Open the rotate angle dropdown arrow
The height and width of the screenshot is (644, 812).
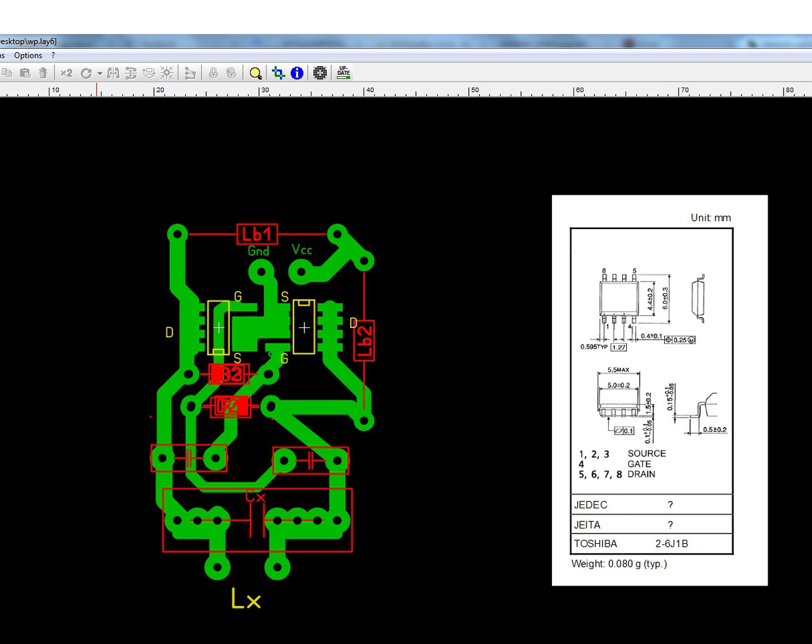100,74
